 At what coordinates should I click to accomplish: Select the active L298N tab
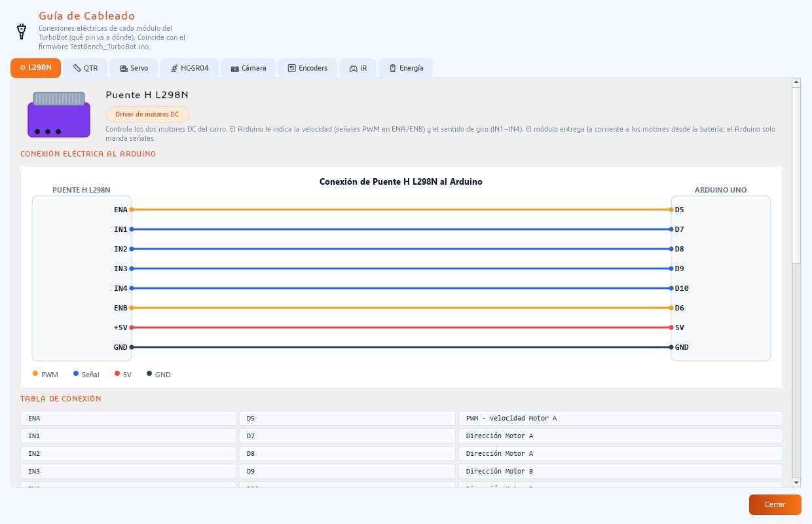(35, 67)
